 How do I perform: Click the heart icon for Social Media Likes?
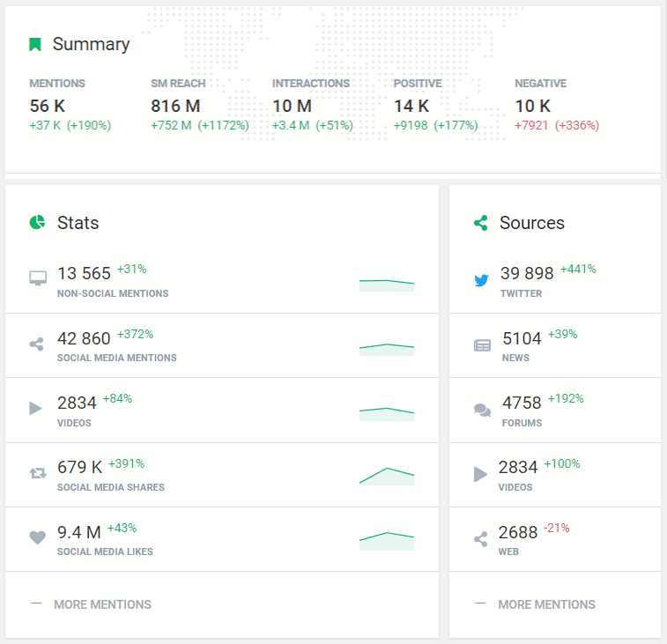point(37,537)
